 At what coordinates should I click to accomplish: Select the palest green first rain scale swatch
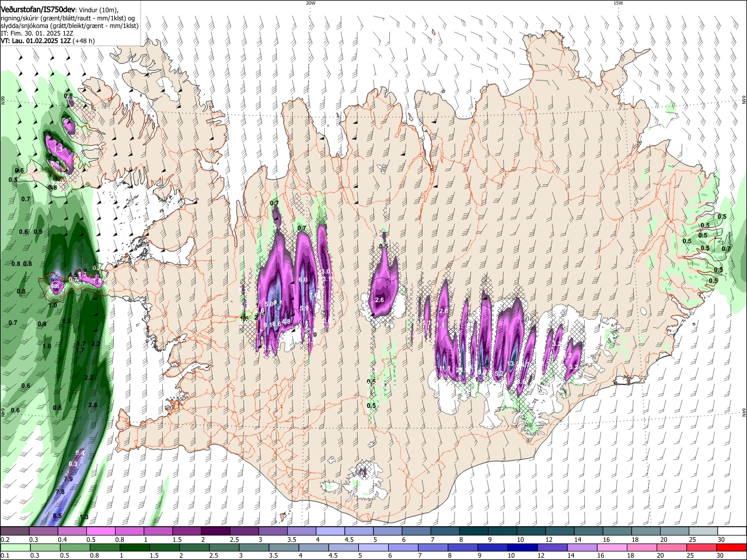click(15, 548)
